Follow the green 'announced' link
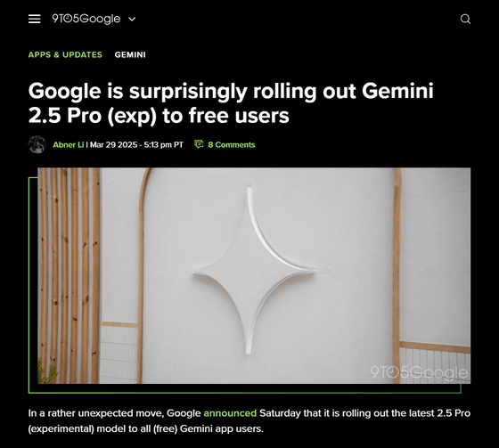Viewport: 499px width, 448px height. click(x=230, y=413)
